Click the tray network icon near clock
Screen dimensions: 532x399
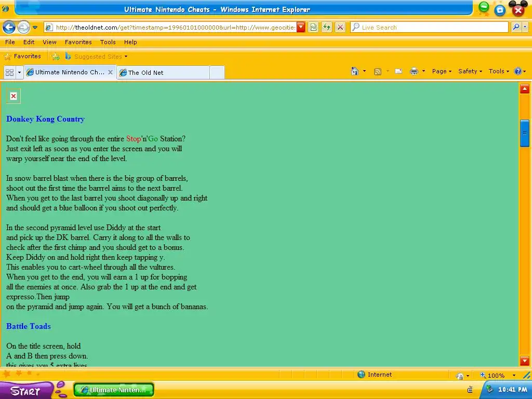[489, 389]
